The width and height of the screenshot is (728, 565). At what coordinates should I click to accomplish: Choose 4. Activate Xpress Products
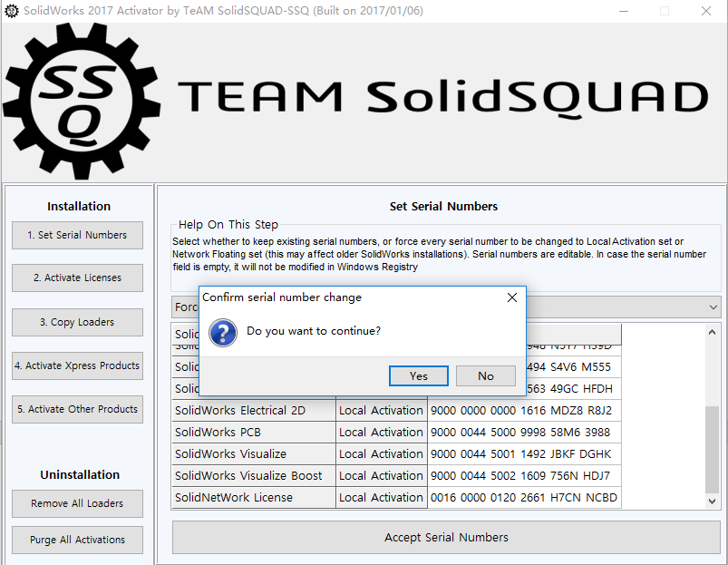coord(78,365)
